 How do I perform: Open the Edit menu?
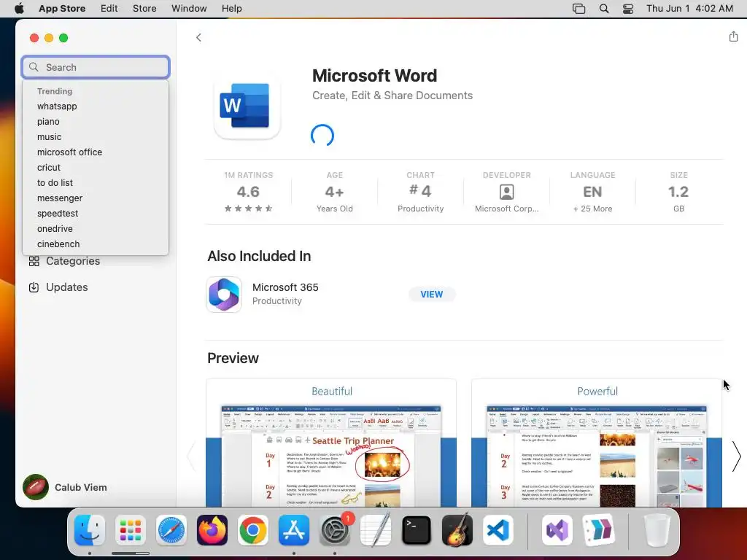coord(109,9)
